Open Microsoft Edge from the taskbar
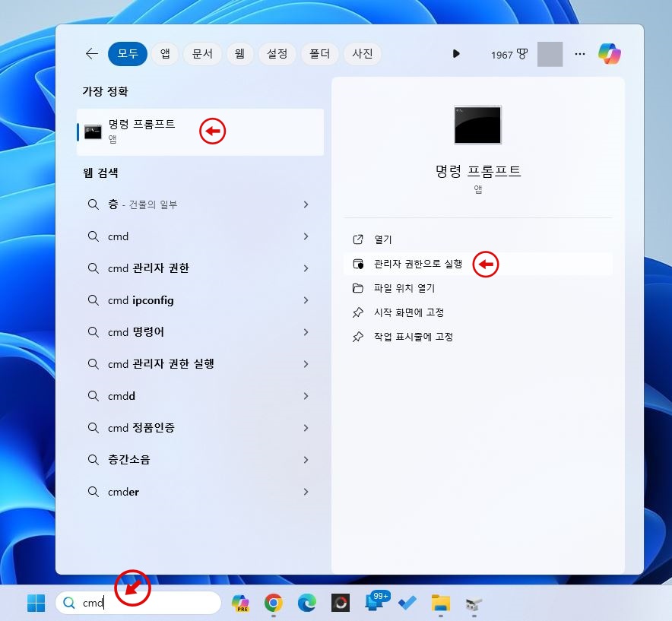The image size is (672, 621). [307, 603]
